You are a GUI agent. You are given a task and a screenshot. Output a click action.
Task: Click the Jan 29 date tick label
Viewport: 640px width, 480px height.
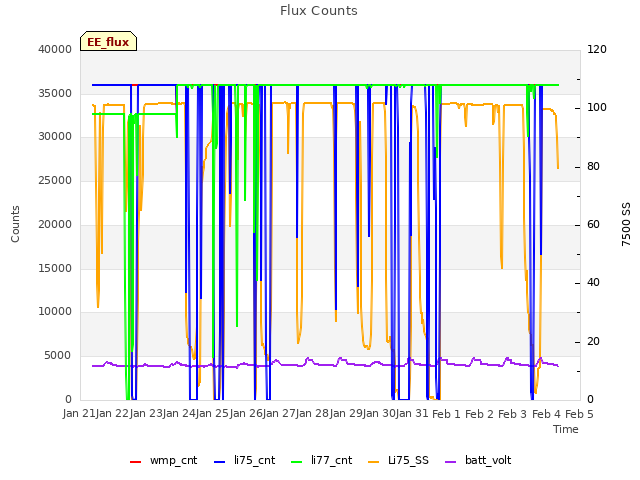pyautogui.click(x=346, y=413)
